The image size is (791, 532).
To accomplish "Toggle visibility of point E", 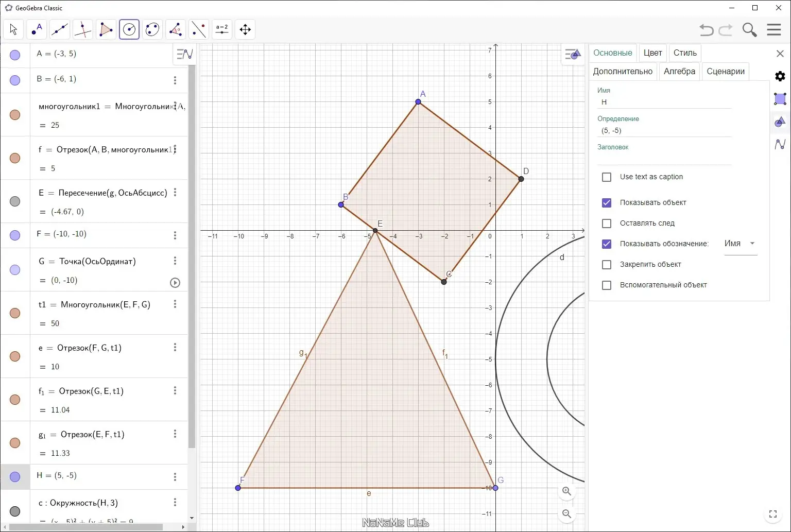I will (15, 201).
